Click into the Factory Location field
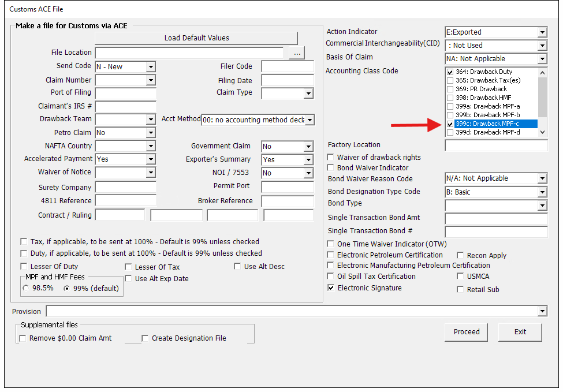The image size is (563, 392). click(x=496, y=145)
